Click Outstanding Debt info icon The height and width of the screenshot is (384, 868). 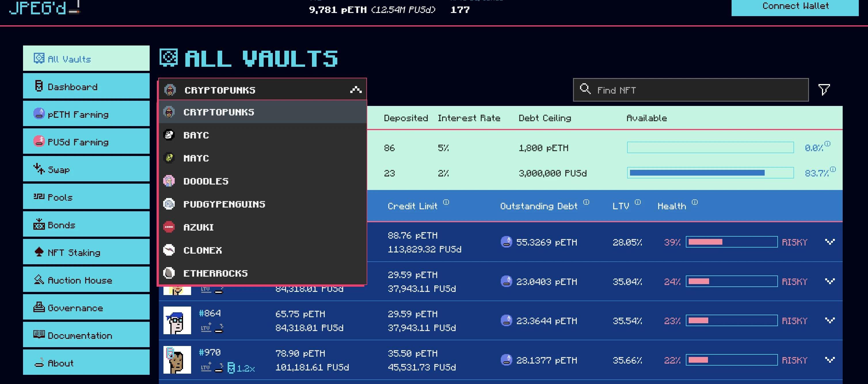[x=586, y=202]
